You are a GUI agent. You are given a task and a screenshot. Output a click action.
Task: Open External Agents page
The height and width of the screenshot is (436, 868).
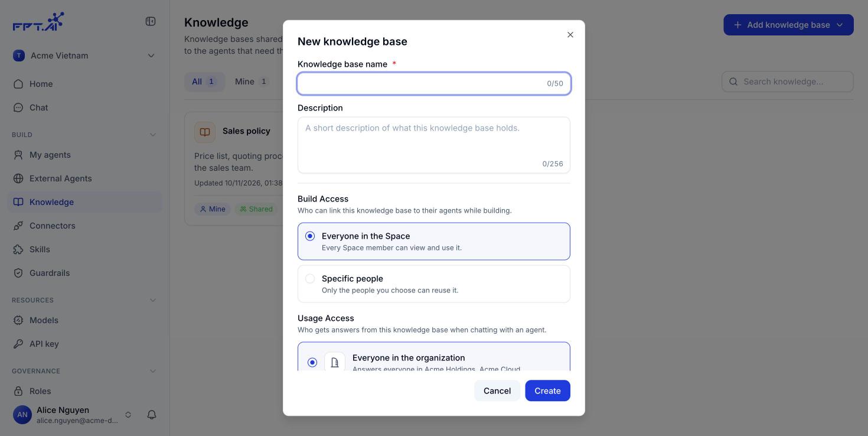(84, 178)
